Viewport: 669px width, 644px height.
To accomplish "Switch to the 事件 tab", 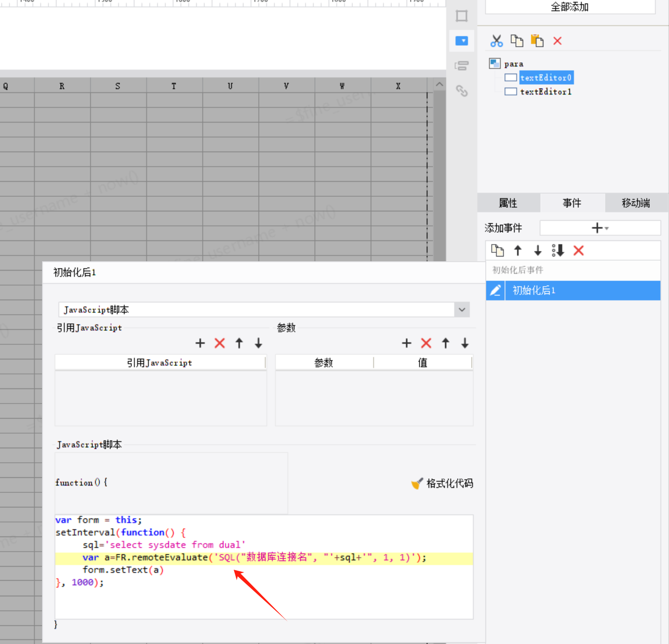I will 572,203.
